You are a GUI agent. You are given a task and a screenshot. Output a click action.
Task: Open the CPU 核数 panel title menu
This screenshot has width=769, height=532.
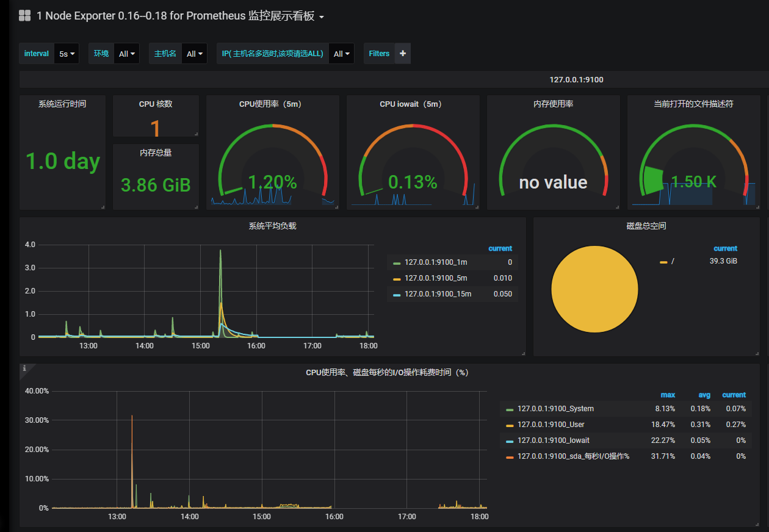156,104
